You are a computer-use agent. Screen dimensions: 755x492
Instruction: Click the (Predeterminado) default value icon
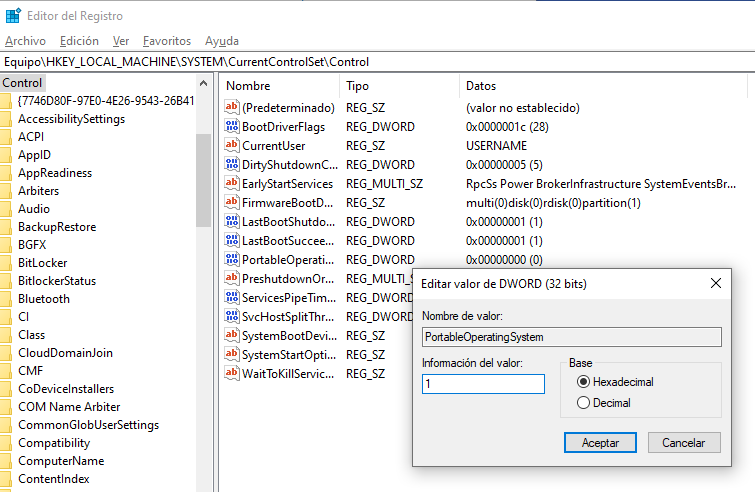tap(232, 108)
